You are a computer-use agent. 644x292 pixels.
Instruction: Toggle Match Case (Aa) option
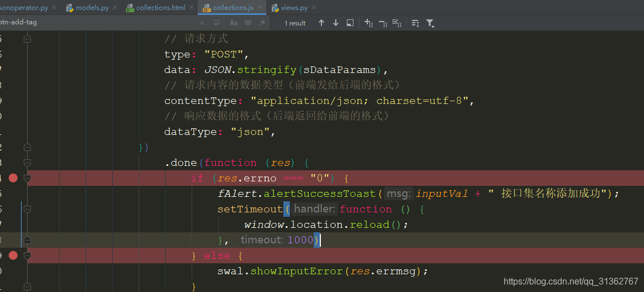tap(234, 23)
